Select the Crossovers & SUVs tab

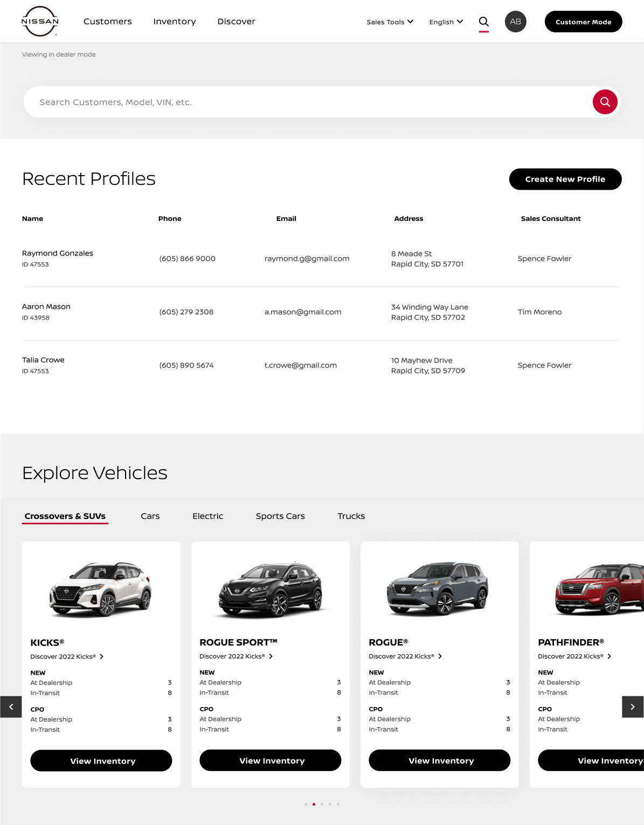click(65, 516)
